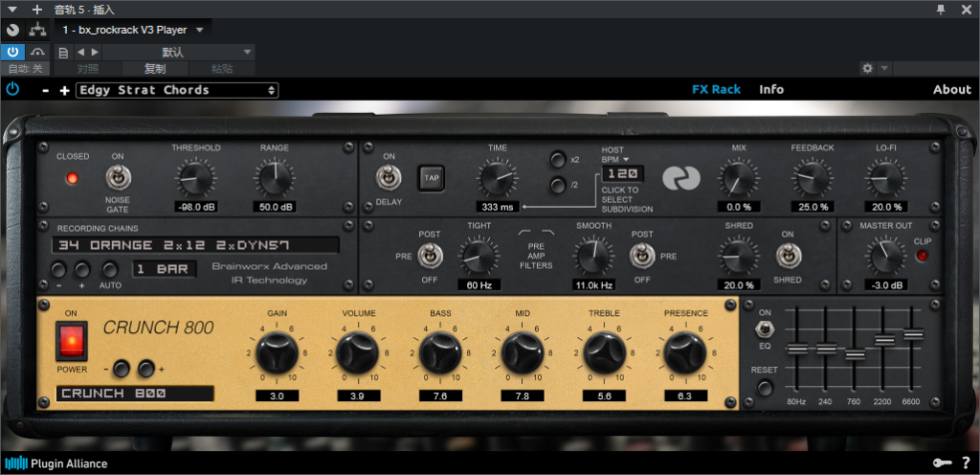The image size is (980, 475).
Task: Toggle the EQ ON switch
Action: pyautogui.click(x=765, y=328)
